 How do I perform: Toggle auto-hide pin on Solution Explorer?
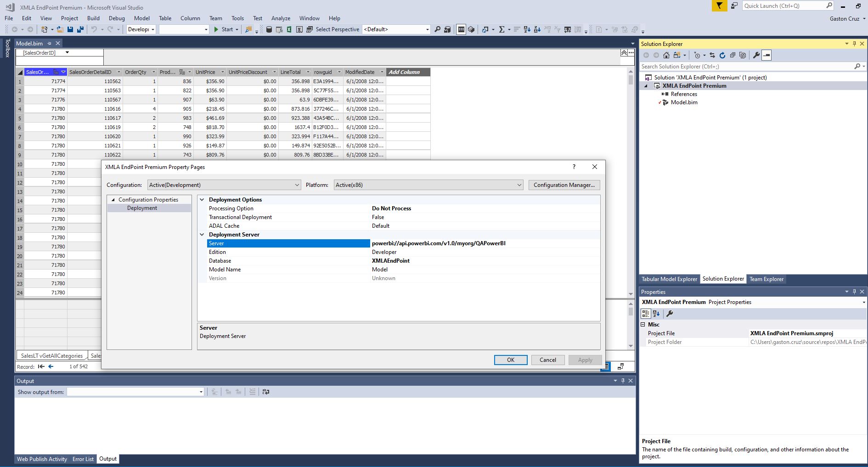tap(854, 44)
